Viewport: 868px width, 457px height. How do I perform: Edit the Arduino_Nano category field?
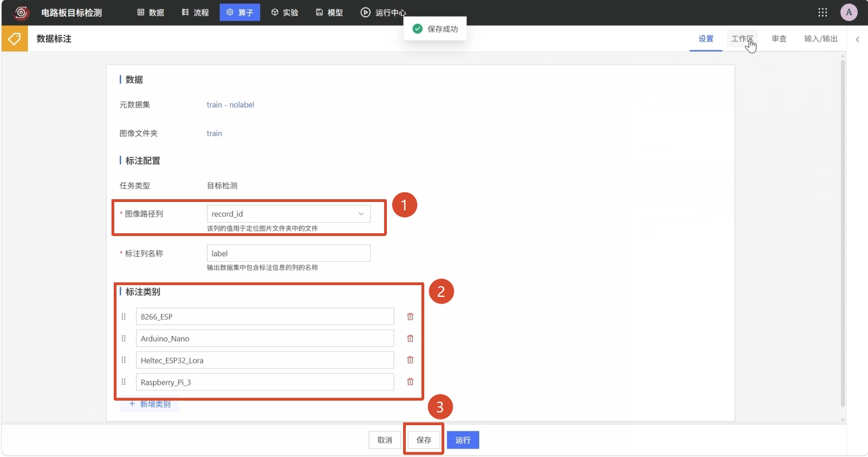(x=265, y=338)
